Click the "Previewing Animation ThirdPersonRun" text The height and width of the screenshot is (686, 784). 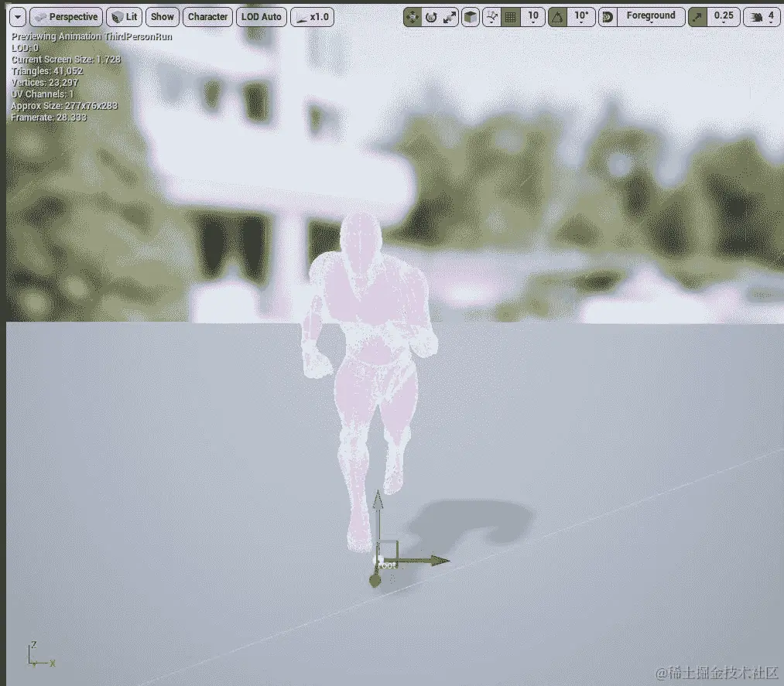92,36
